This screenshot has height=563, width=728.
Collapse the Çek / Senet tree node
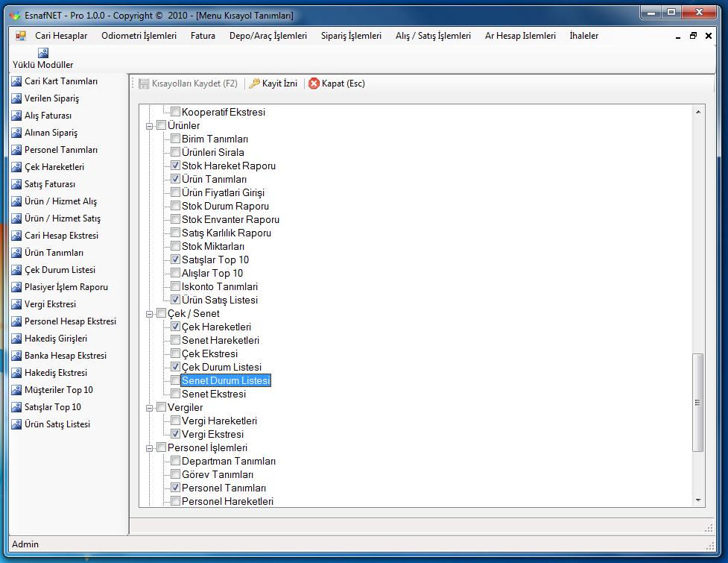[x=150, y=314]
